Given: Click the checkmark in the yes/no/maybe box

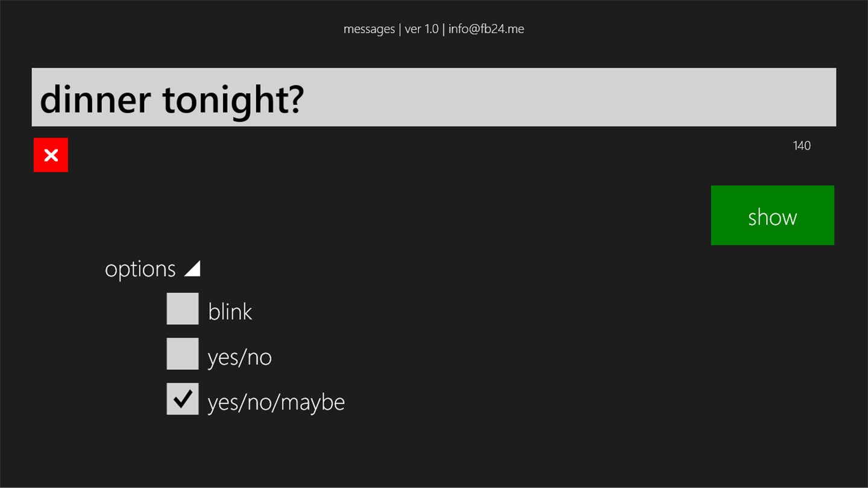Looking at the screenshot, I should [183, 398].
